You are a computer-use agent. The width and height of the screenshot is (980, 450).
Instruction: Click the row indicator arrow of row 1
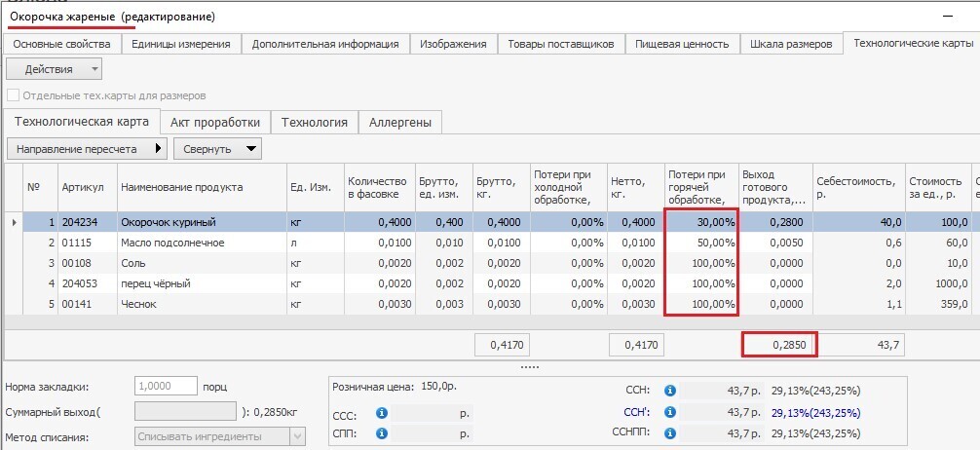pos(14,223)
